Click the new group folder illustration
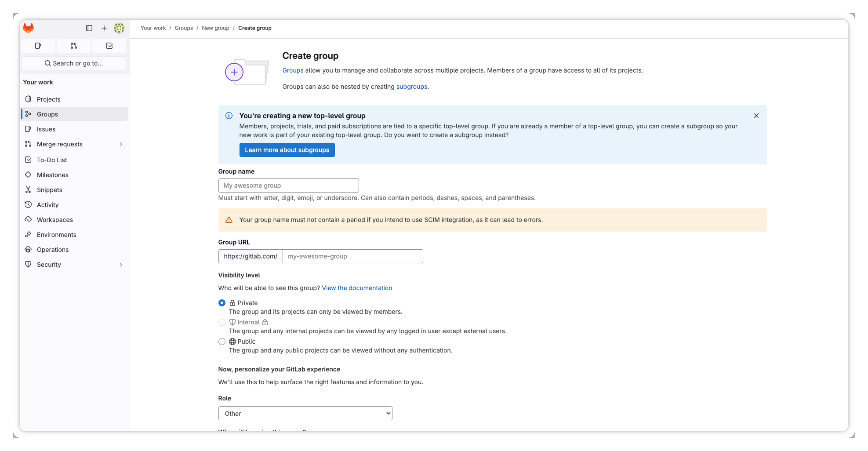 [x=247, y=72]
